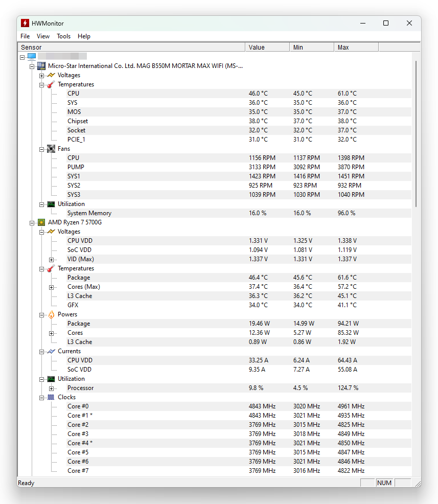
Task: Collapse the AMD Ryzen 7 5700G node
Action: (x=32, y=223)
